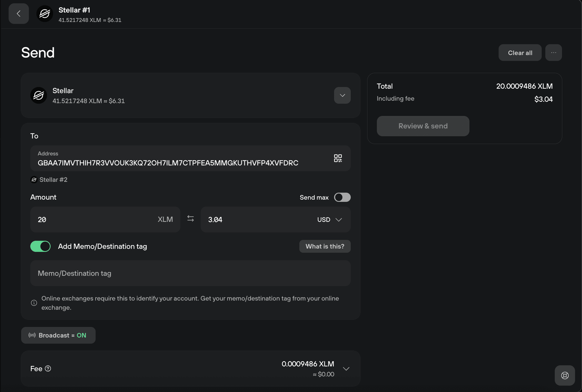The image size is (582, 392).
Task: Click the Memo/Destination tag input field
Action: 190,273
